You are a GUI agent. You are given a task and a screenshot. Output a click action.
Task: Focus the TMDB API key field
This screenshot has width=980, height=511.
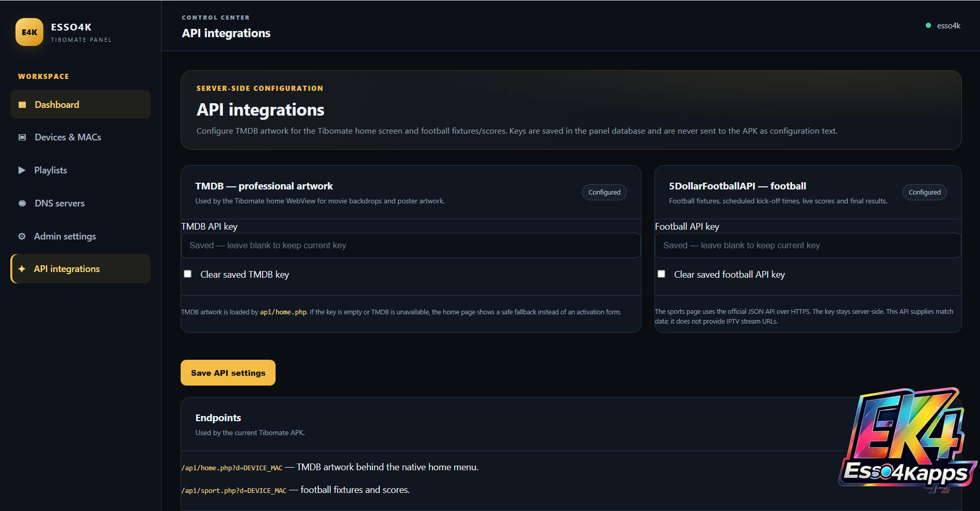pyautogui.click(x=411, y=245)
